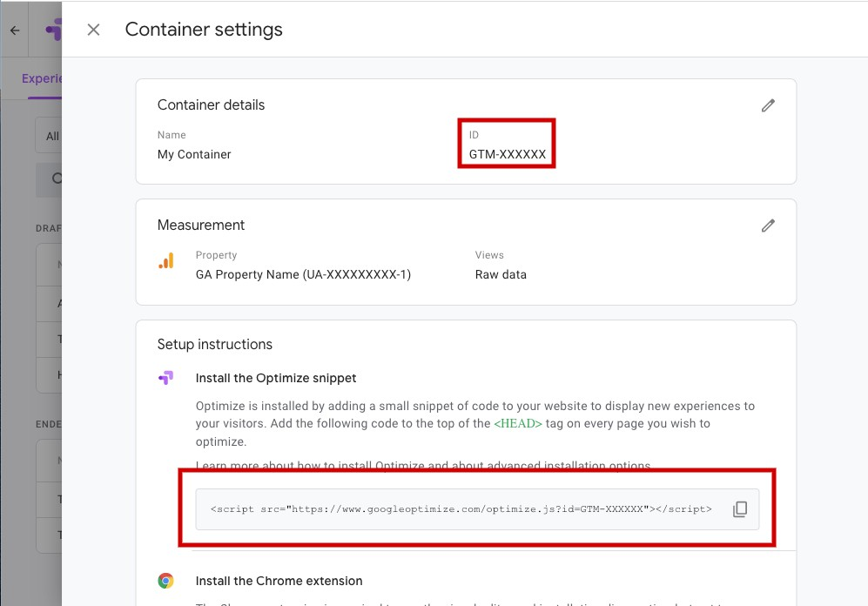Click the Install the Optimize snippet heading
The height and width of the screenshot is (606, 868).
pyautogui.click(x=276, y=378)
